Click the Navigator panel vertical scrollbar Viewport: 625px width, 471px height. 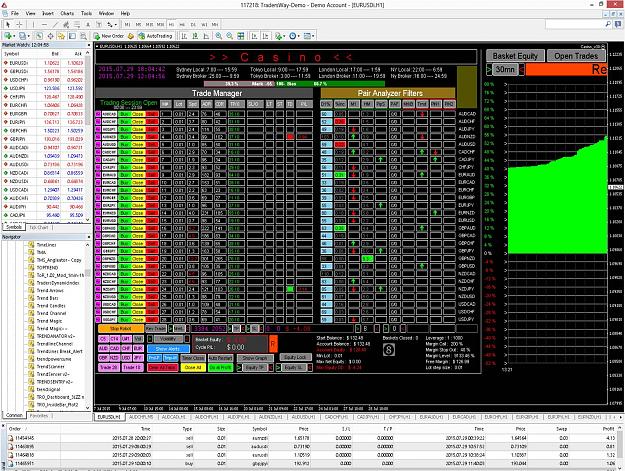tap(88, 325)
